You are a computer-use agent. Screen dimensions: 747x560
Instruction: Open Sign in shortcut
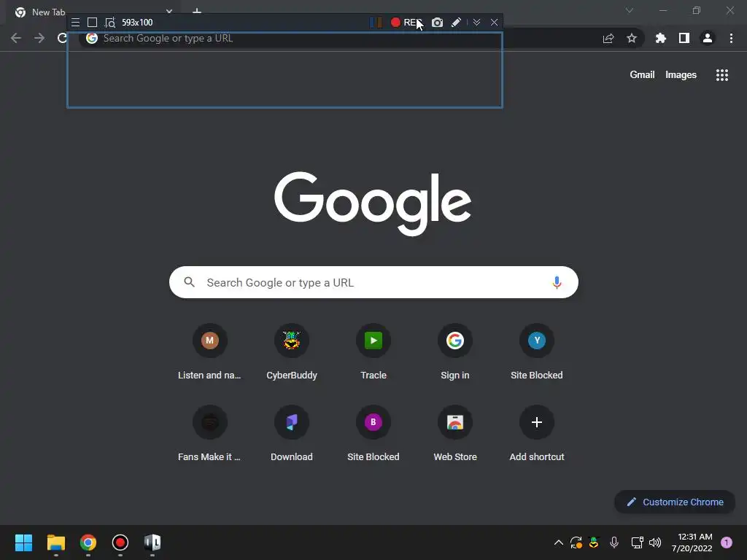pyautogui.click(x=455, y=352)
